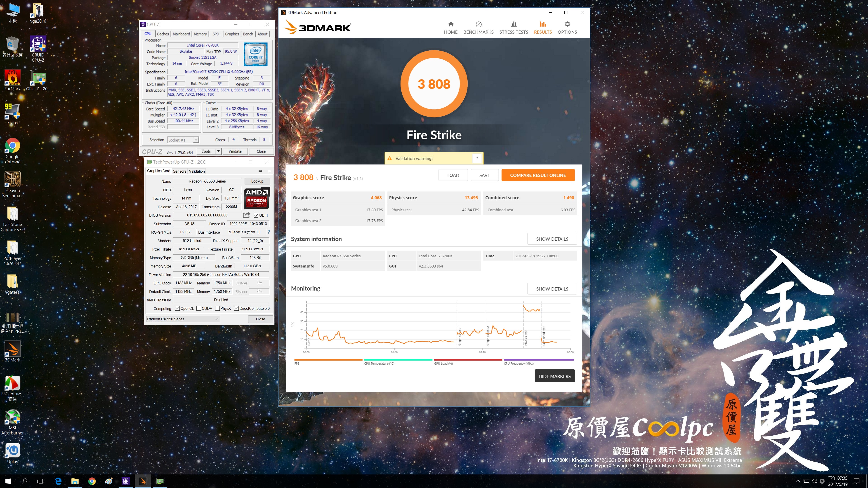Select the MSI Afterburner desktop icon
The width and height of the screenshot is (868, 488).
click(x=12, y=422)
